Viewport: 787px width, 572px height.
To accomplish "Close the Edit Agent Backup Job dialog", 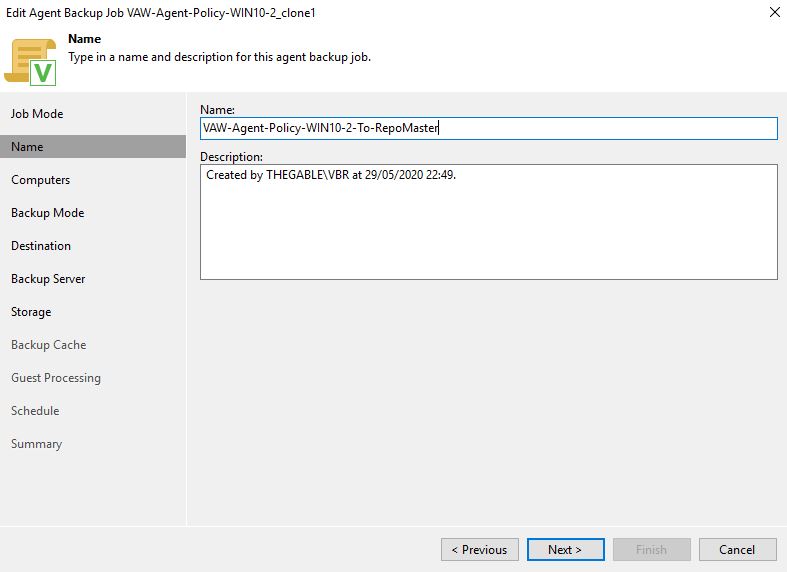I will [775, 13].
